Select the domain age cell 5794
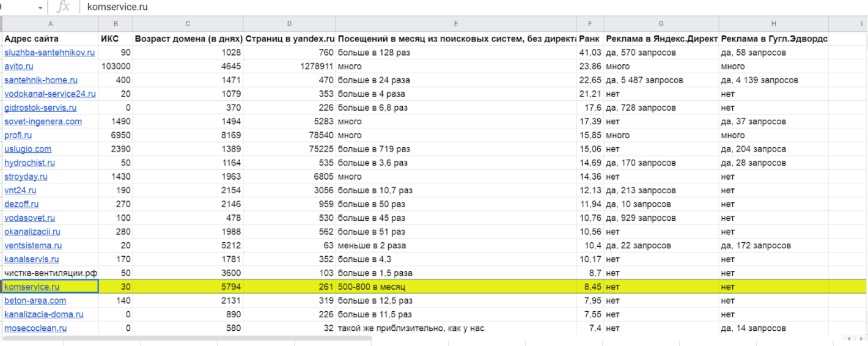 (x=188, y=287)
